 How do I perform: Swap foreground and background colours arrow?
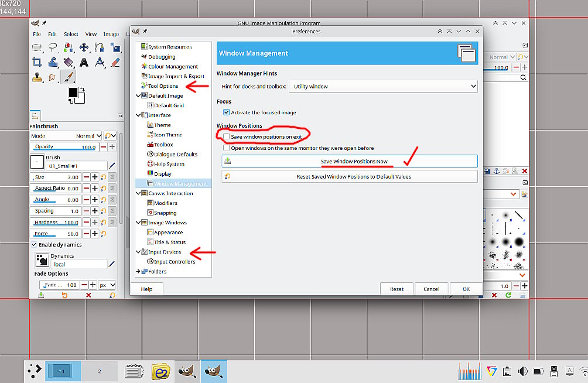(x=82, y=90)
